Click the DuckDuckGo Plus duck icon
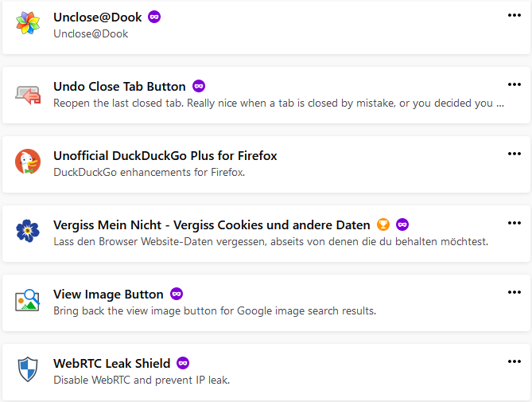The image size is (532, 402). point(27,162)
